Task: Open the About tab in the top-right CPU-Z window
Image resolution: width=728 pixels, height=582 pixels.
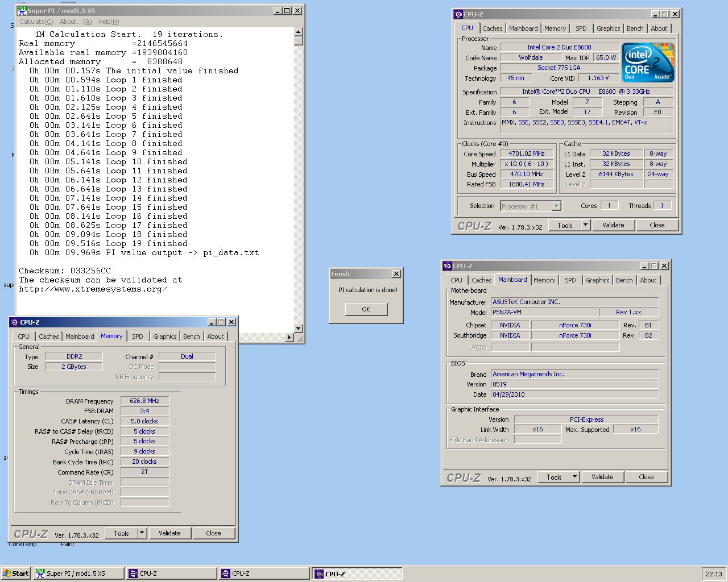Action: point(659,28)
